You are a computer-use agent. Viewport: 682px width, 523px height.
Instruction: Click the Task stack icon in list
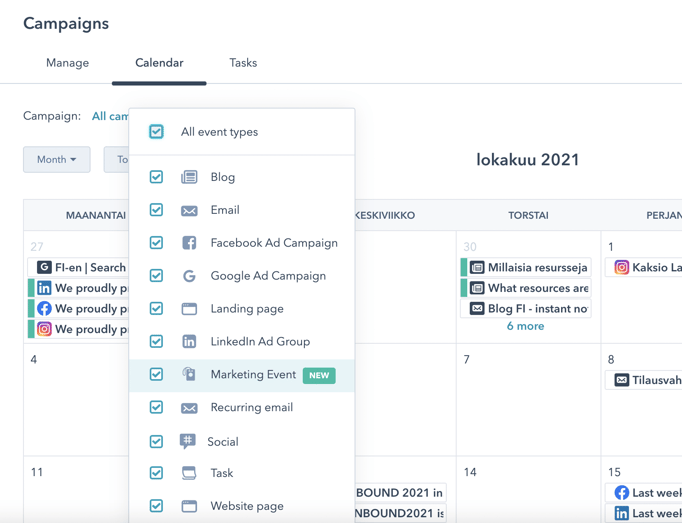189,473
